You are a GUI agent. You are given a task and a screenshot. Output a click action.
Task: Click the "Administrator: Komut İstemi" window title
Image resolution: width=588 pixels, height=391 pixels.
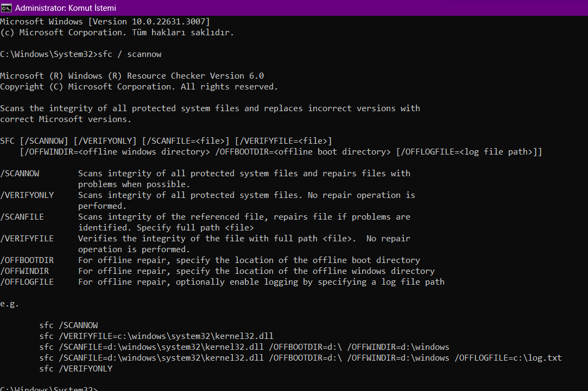[65, 8]
